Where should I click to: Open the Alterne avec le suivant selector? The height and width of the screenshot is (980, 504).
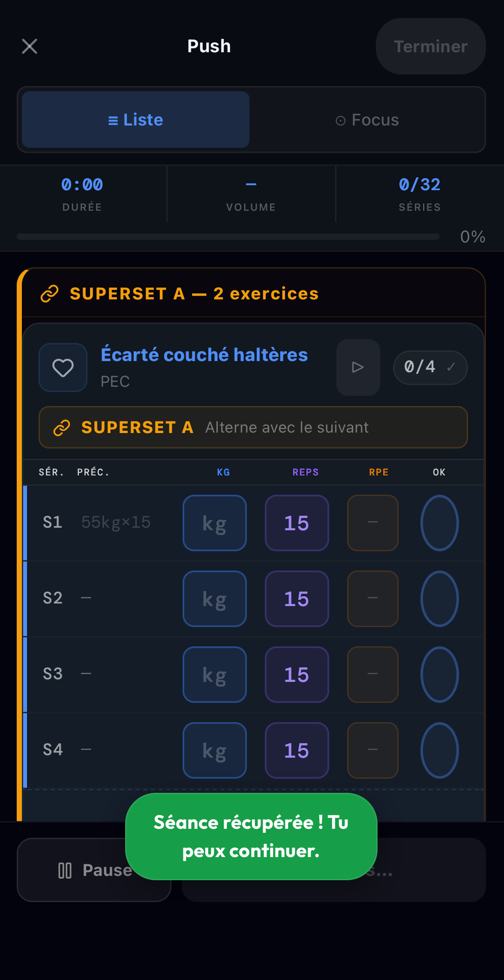[287, 427]
